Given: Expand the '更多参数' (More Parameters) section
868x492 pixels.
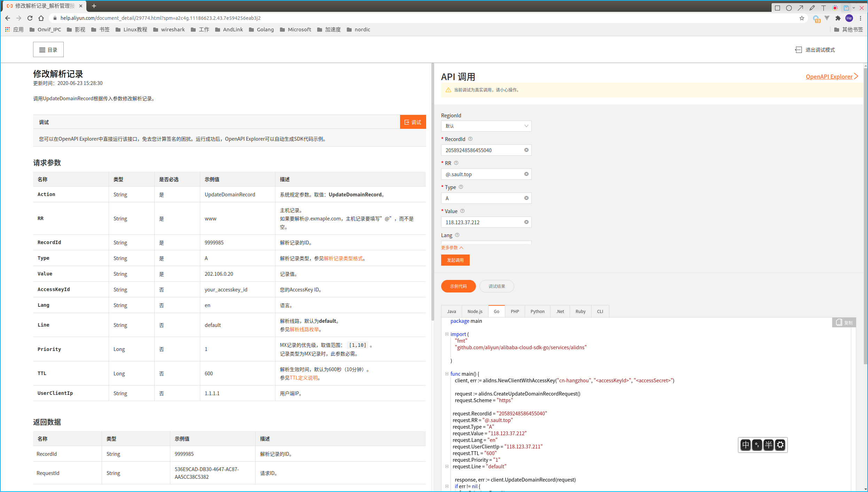Looking at the screenshot, I should pyautogui.click(x=451, y=247).
